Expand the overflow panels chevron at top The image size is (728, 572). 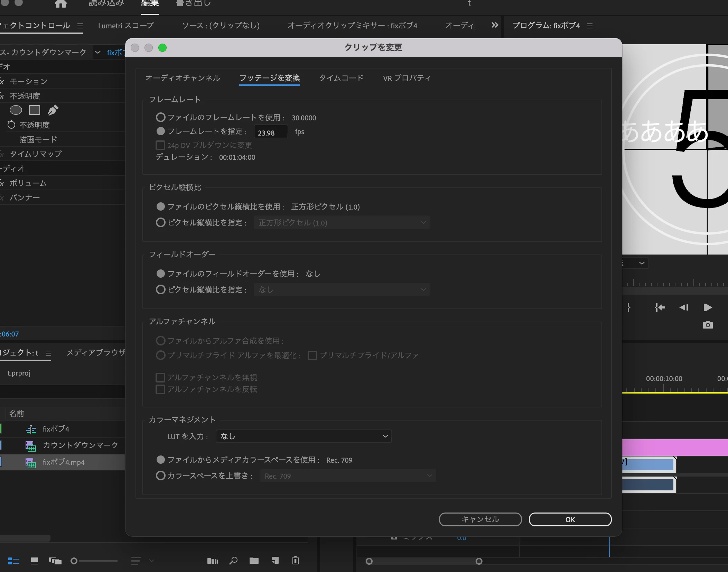pos(495,25)
